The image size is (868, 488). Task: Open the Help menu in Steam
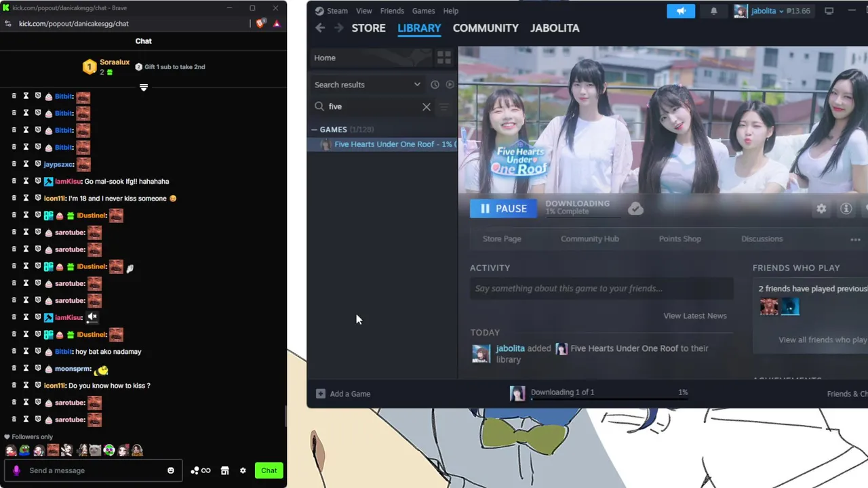[x=451, y=11]
